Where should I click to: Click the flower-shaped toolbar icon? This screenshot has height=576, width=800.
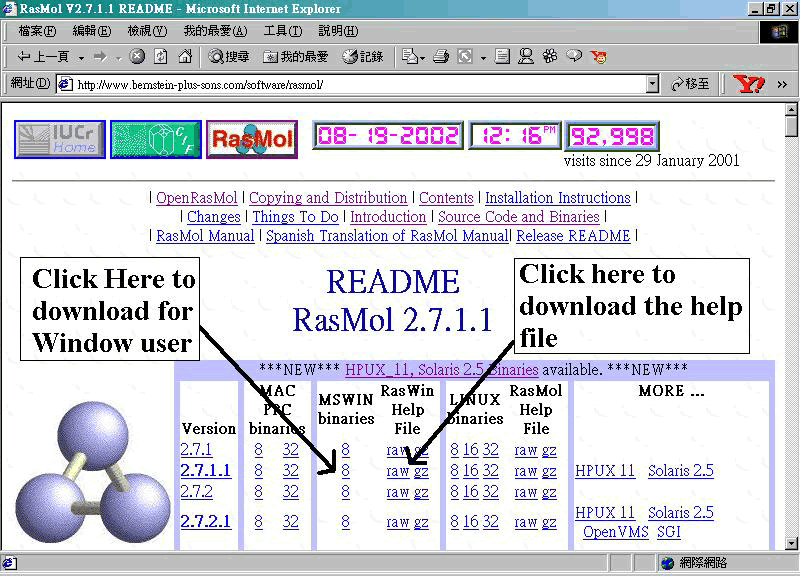(x=550, y=56)
